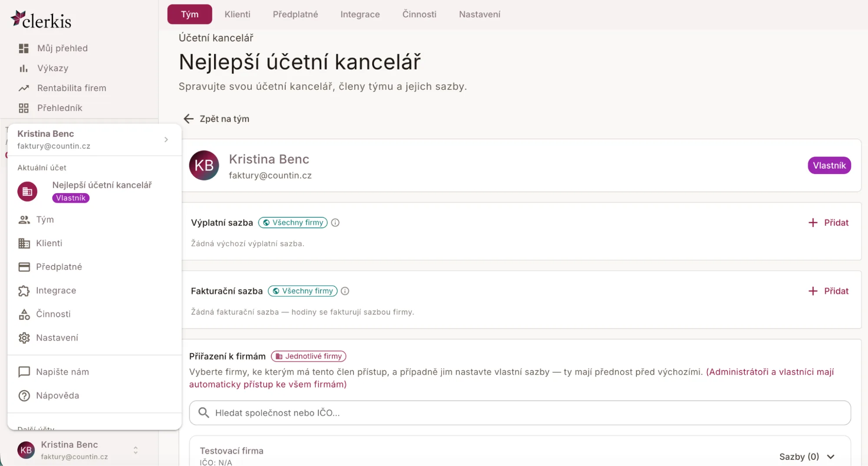
Task: Open Kristina Benc profile chevron in popup
Action: tap(166, 140)
